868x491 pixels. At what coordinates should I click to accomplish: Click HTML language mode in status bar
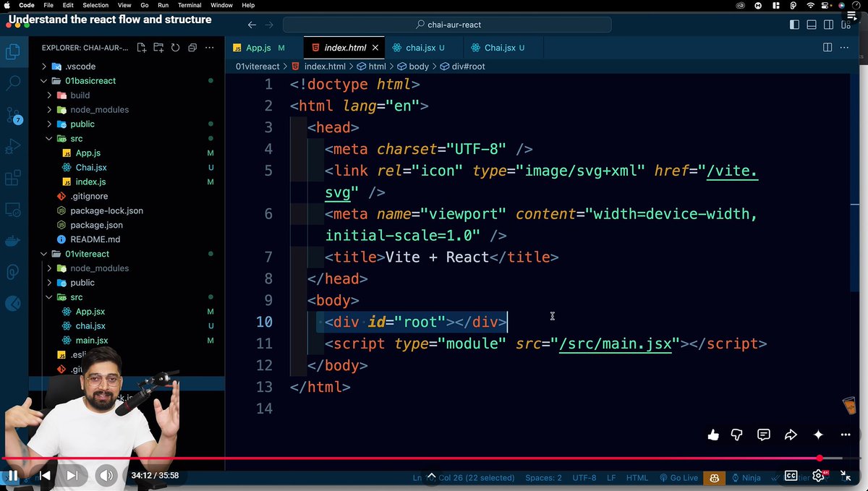637,477
